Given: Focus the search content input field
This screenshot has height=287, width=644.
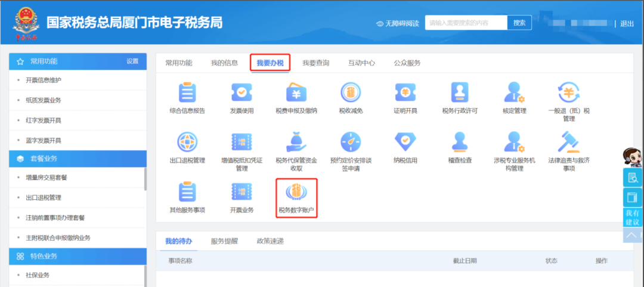Looking at the screenshot, I should pos(466,23).
